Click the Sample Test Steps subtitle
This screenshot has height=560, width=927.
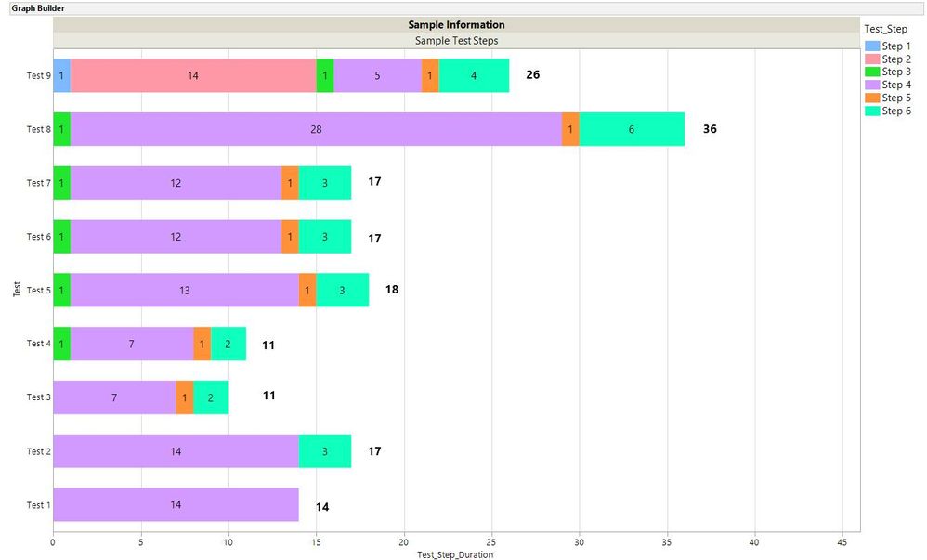pyautogui.click(x=456, y=41)
